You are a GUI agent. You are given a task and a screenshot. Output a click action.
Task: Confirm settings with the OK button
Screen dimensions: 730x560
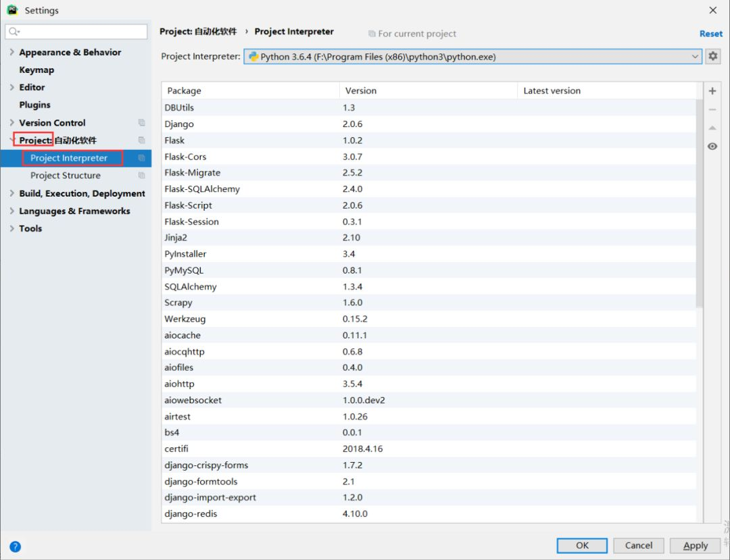[582, 546]
